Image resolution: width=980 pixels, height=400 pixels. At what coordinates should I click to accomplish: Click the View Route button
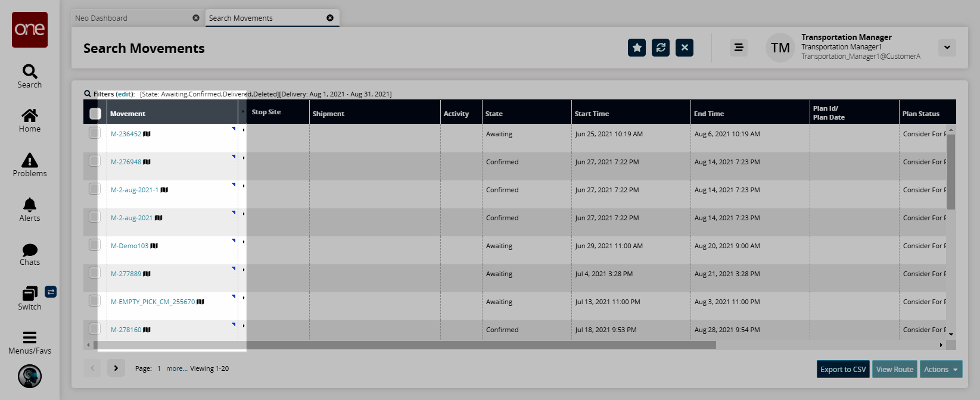[895, 369]
